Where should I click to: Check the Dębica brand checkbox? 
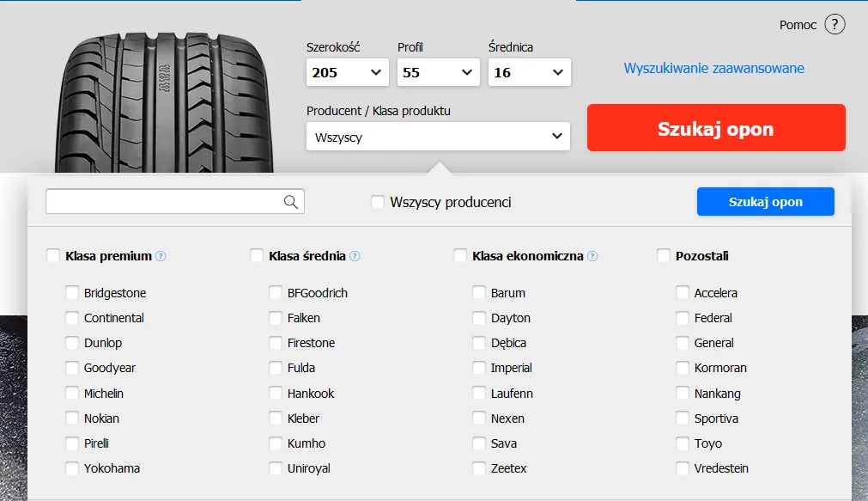(x=479, y=343)
